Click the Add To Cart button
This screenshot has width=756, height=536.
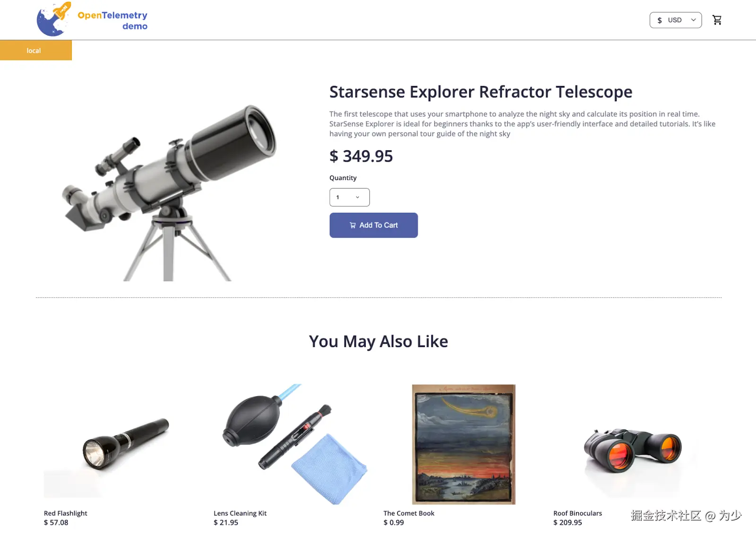click(x=374, y=225)
